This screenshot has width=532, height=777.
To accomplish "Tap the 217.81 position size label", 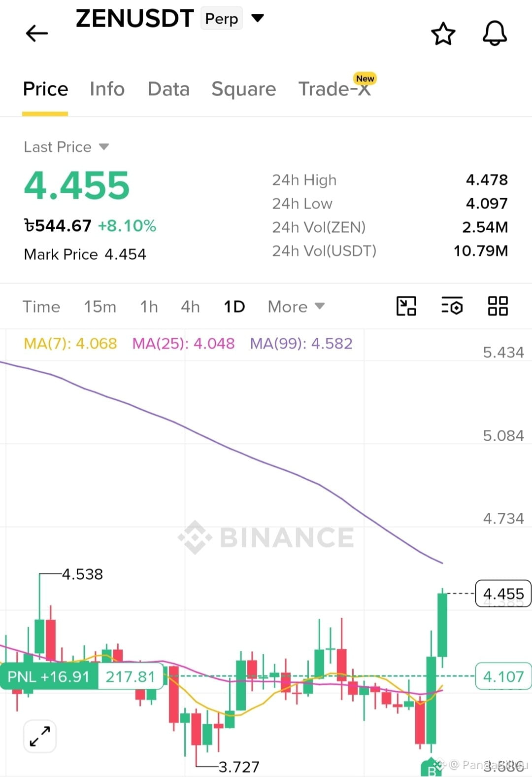I will pyautogui.click(x=130, y=676).
